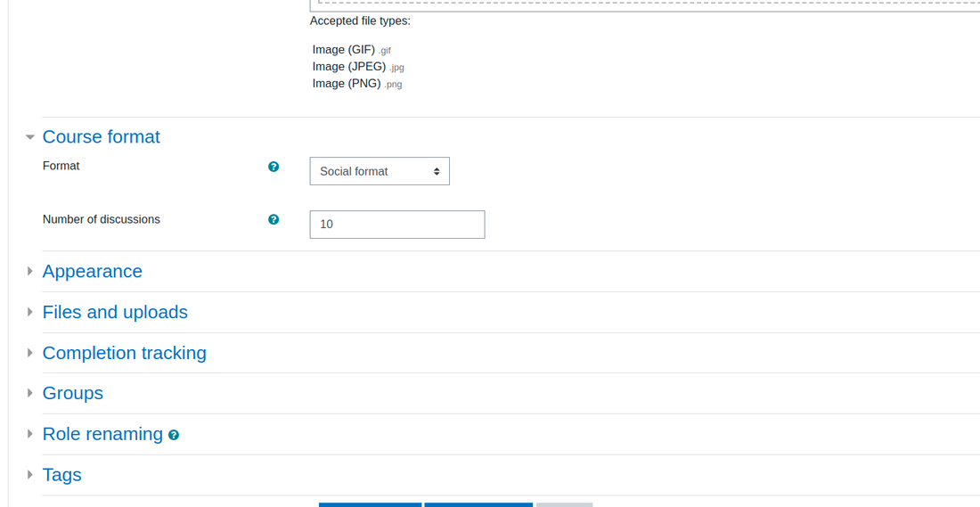This screenshot has height=507, width=980.
Task: Click the Image (PNG) .png text
Action: click(x=357, y=84)
